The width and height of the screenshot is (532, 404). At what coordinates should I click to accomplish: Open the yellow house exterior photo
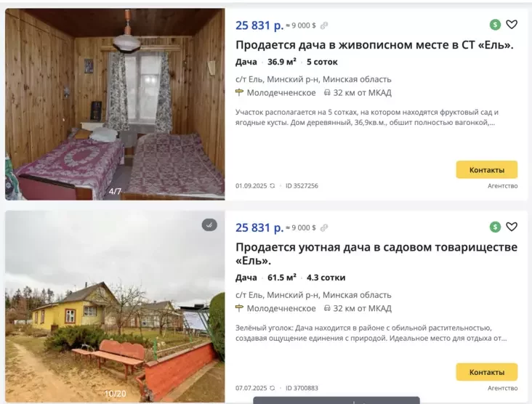click(x=115, y=307)
